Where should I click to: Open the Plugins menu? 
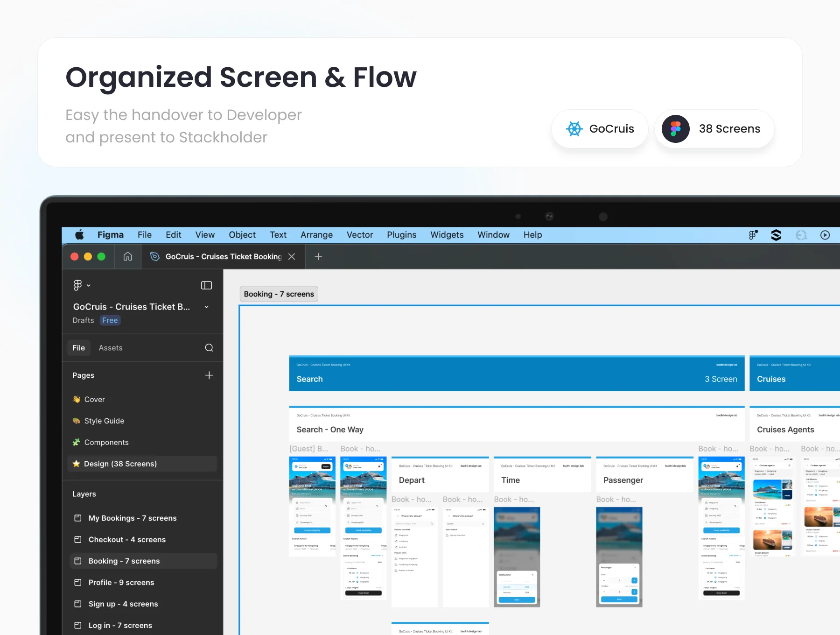(402, 235)
